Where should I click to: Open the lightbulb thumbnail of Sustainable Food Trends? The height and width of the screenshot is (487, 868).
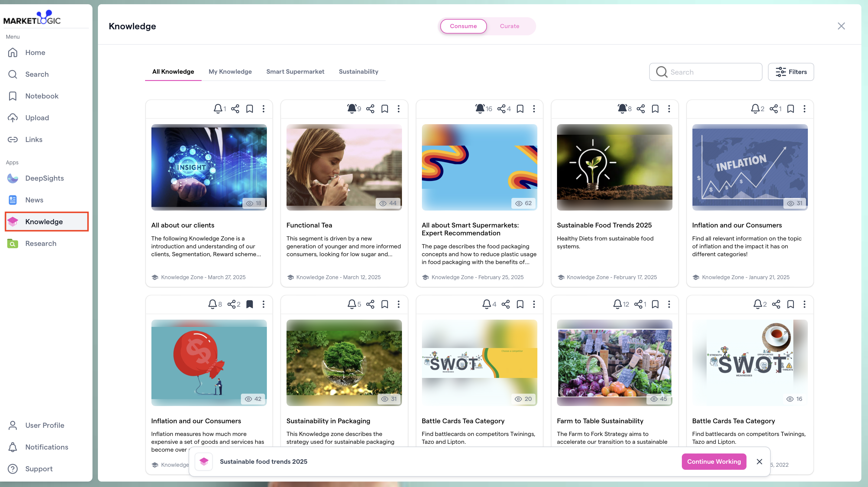(614, 167)
